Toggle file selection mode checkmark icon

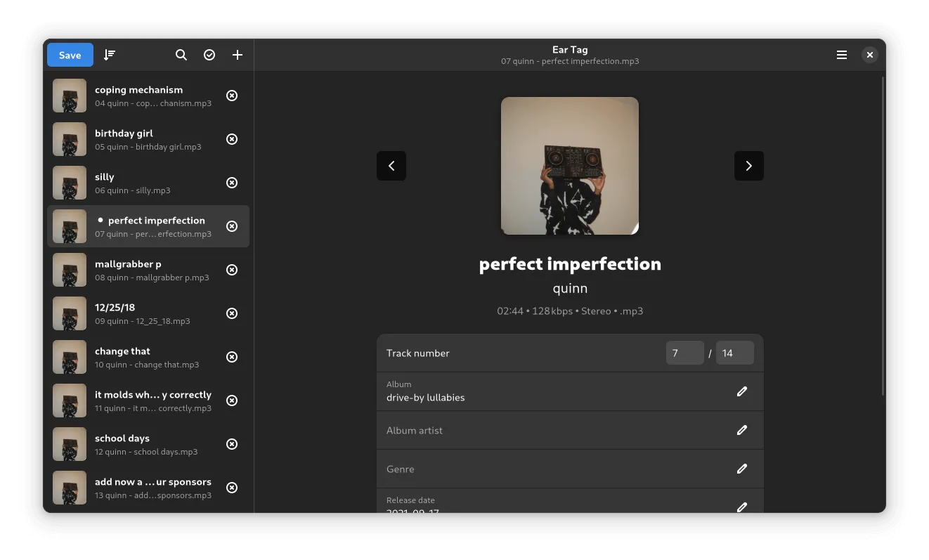[x=209, y=55]
